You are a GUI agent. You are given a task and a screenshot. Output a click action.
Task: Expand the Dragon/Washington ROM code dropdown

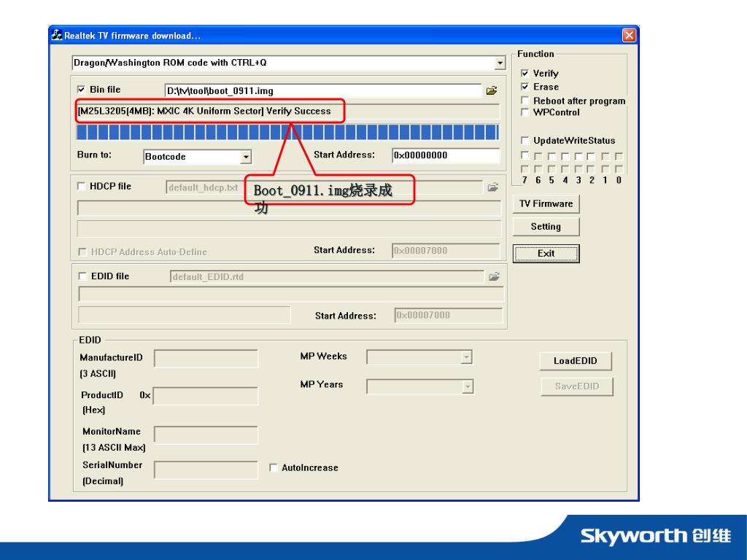(x=499, y=63)
